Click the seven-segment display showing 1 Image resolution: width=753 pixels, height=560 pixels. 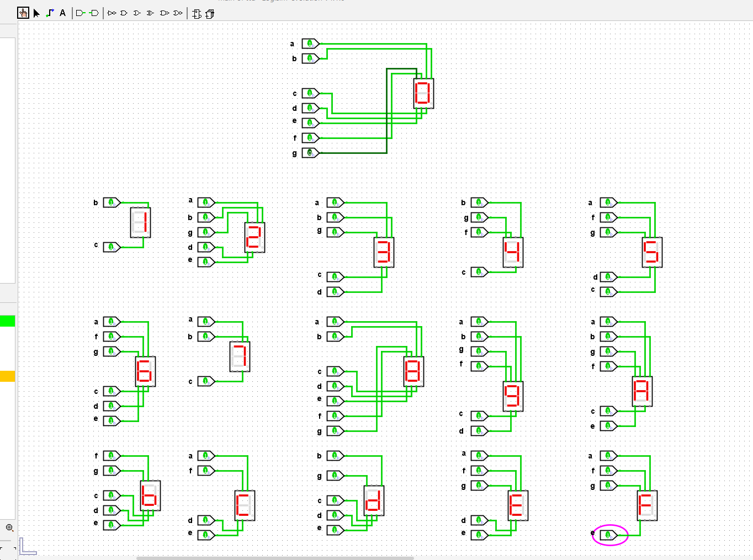point(140,222)
